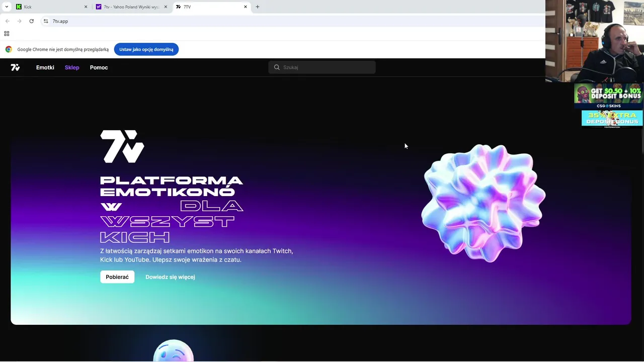
Task: Set Chrome as default with Ustaw jako opcję domyślną
Action: [146, 49]
